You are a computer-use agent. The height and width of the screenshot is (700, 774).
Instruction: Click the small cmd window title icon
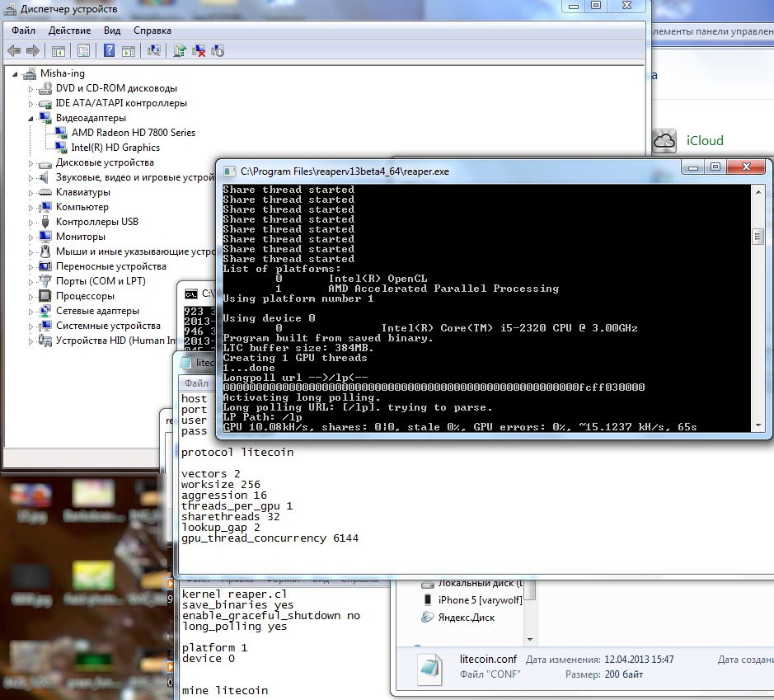(191, 294)
